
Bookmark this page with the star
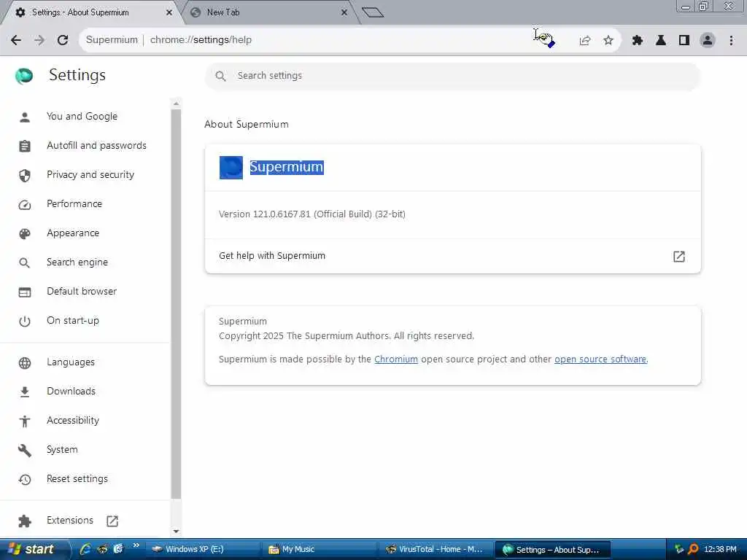(x=608, y=41)
